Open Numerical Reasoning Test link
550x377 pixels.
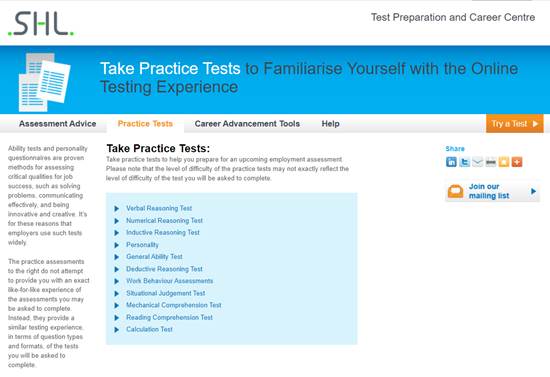click(165, 221)
